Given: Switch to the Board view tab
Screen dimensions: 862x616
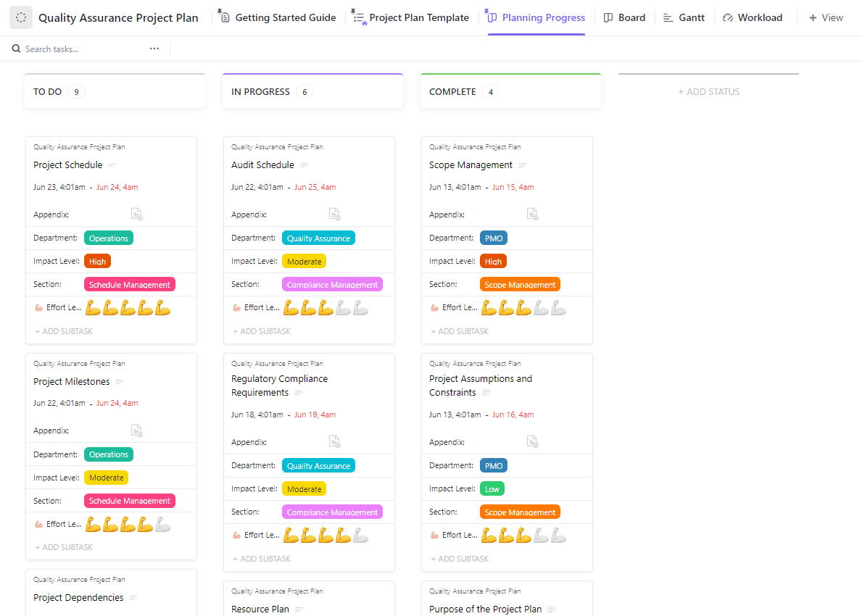Looking at the screenshot, I should (624, 17).
